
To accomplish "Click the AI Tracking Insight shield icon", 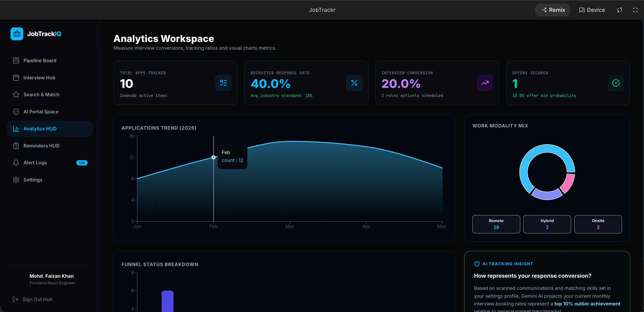I will [477, 264].
